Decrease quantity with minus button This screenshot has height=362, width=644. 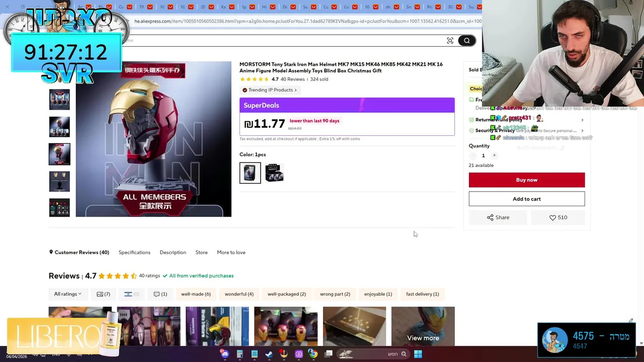(472, 156)
